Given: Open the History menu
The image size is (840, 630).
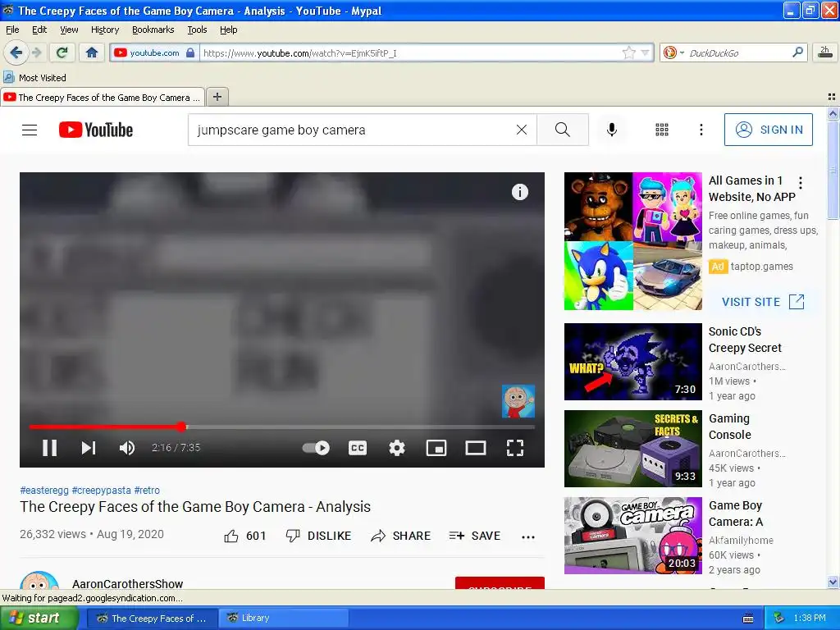Looking at the screenshot, I should click(x=104, y=30).
